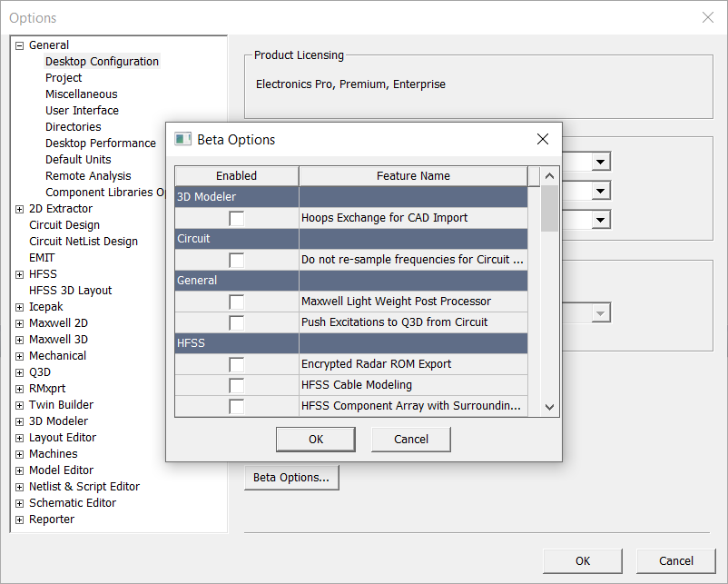Enable HFSS Cable Modeling beta feature
The height and width of the screenshot is (584, 728).
[x=237, y=385]
